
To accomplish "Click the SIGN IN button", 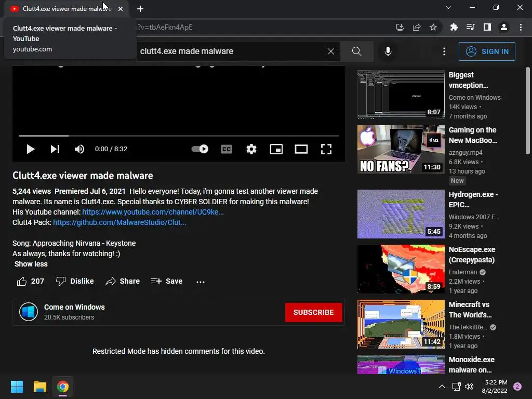I will [487, 51].
